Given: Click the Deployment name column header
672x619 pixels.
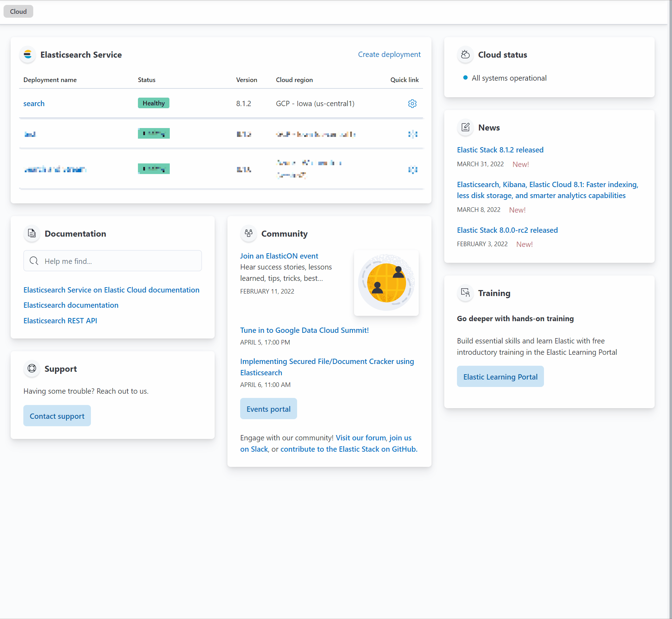Looking at the screenshot, I should [x=50, y=80].
